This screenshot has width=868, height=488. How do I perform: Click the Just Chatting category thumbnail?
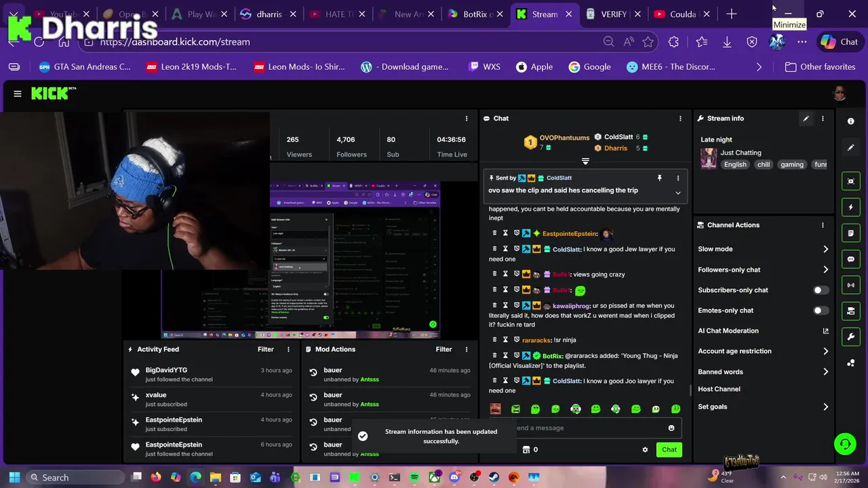[709, 158]
